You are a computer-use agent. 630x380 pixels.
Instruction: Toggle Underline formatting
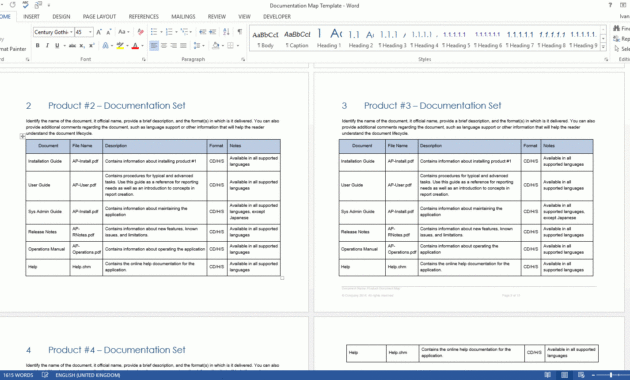coord(57,46)
